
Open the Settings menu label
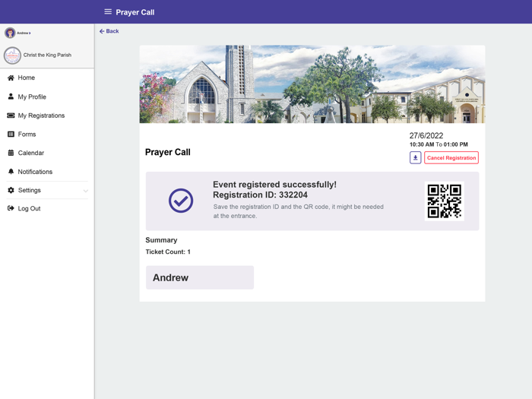[x=29, y=190]
